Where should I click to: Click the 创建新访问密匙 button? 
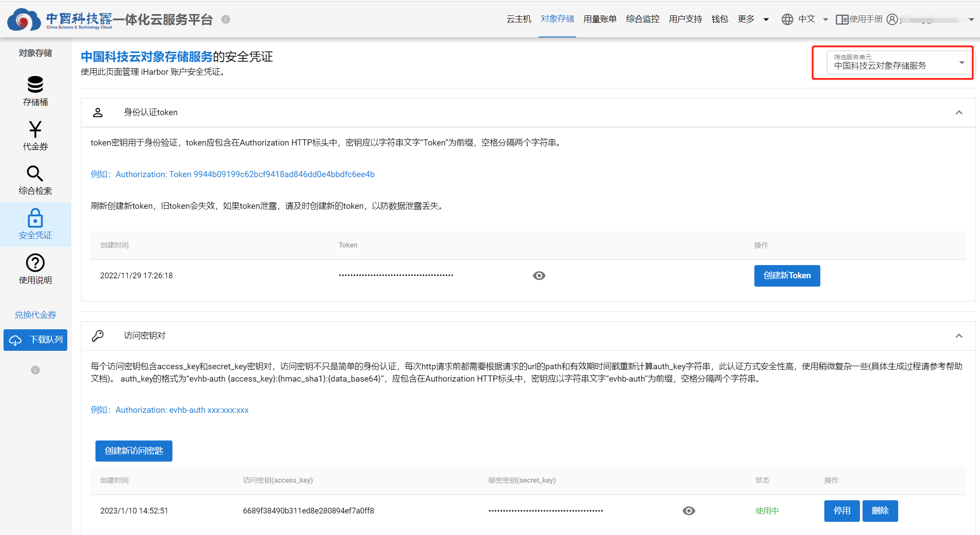[x=134, y=451]
